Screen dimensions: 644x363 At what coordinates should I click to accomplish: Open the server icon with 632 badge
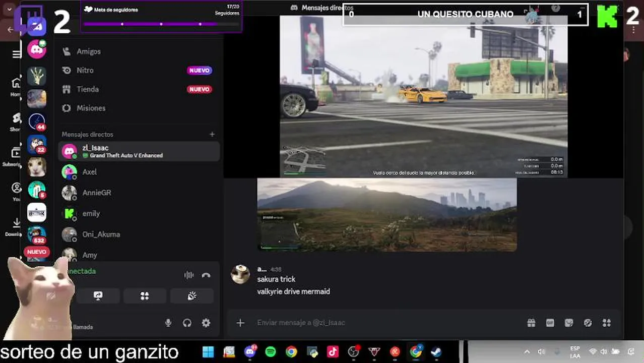[x=37, y=235]
